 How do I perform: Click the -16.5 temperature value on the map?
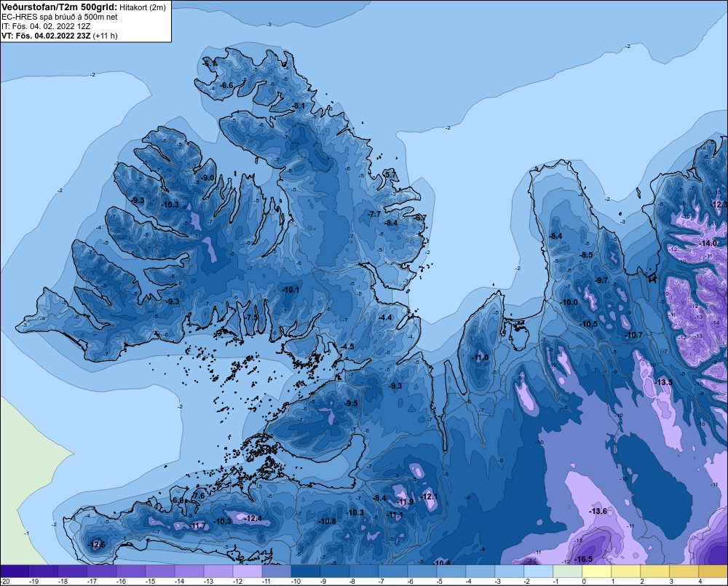[x=584, y=559]
